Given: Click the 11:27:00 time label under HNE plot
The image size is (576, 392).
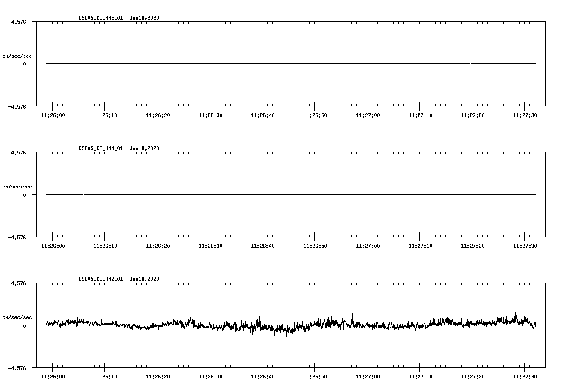Looking at the screenshot, I should pyautogui.click(x=368, y=115).
